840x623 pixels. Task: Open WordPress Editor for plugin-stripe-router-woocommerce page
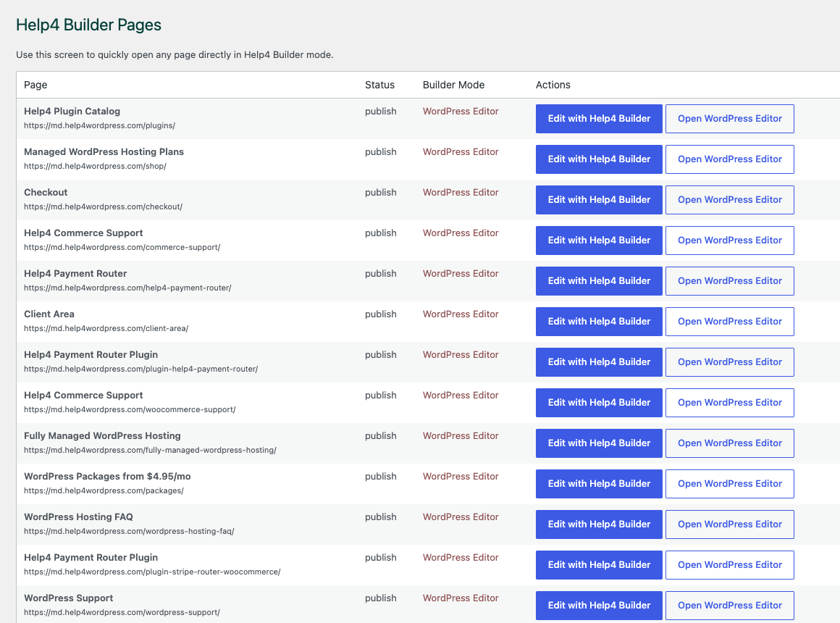point(730,564)
